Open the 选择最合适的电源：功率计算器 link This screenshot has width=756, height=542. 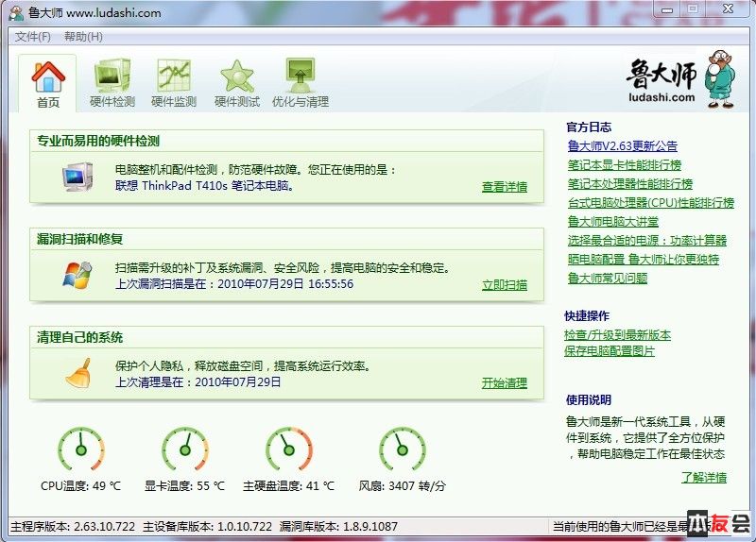(x=647, y=241)
